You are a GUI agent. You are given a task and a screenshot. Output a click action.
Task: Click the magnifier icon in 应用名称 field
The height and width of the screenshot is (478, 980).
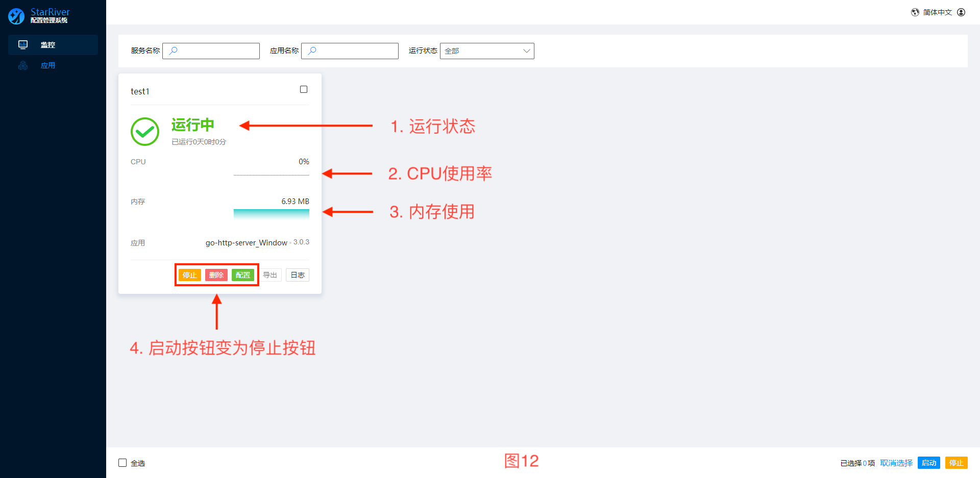(x=312, y=51)
